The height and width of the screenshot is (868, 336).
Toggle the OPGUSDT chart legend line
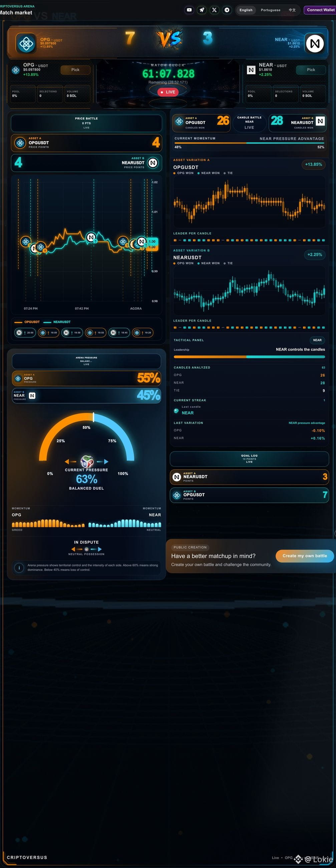(x=27, y=322)
